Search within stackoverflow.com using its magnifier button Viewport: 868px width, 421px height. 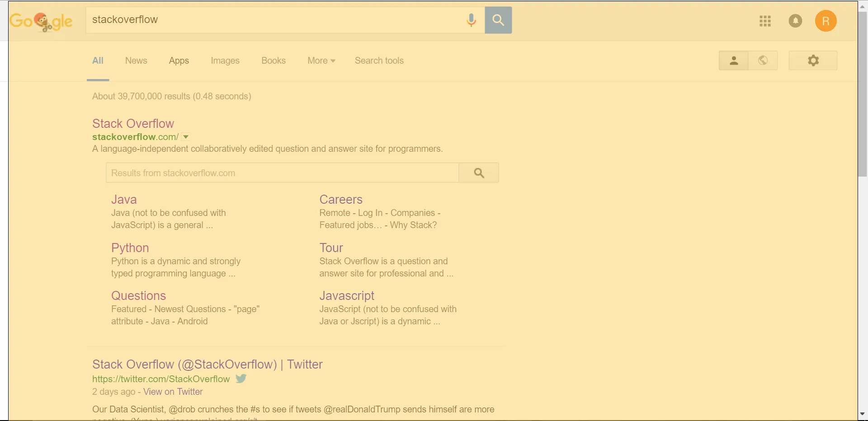[479, 173]
